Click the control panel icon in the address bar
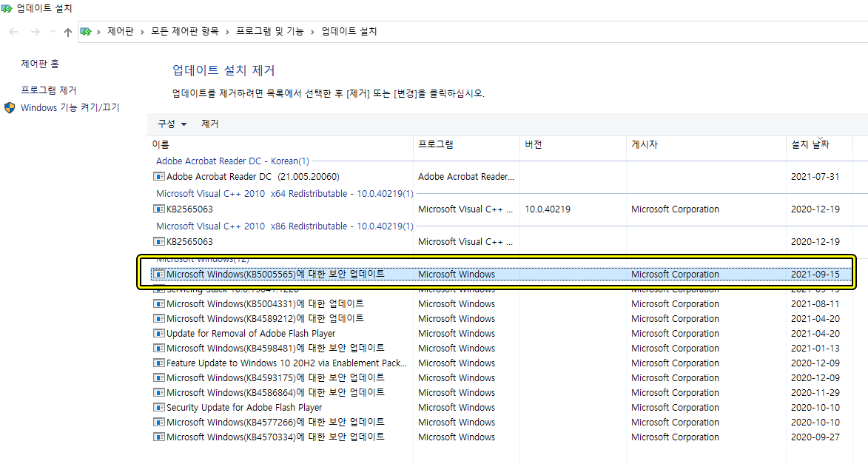The width and height of the screenshot is (868, 464). tap(86, 32)
